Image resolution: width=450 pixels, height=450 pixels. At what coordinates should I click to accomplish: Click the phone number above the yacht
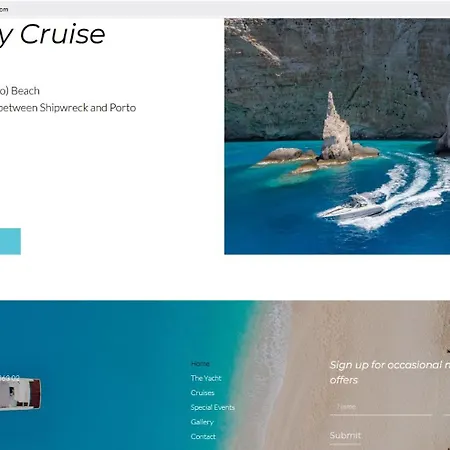pyautogui.click(x=10, y=378)
